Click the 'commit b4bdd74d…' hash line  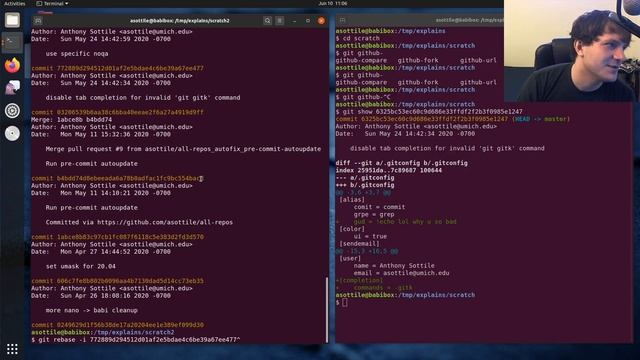tap(118, 178)
